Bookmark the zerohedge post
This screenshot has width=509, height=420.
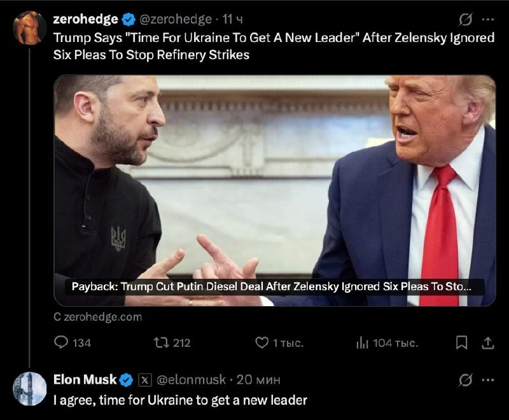pos(461,343)
